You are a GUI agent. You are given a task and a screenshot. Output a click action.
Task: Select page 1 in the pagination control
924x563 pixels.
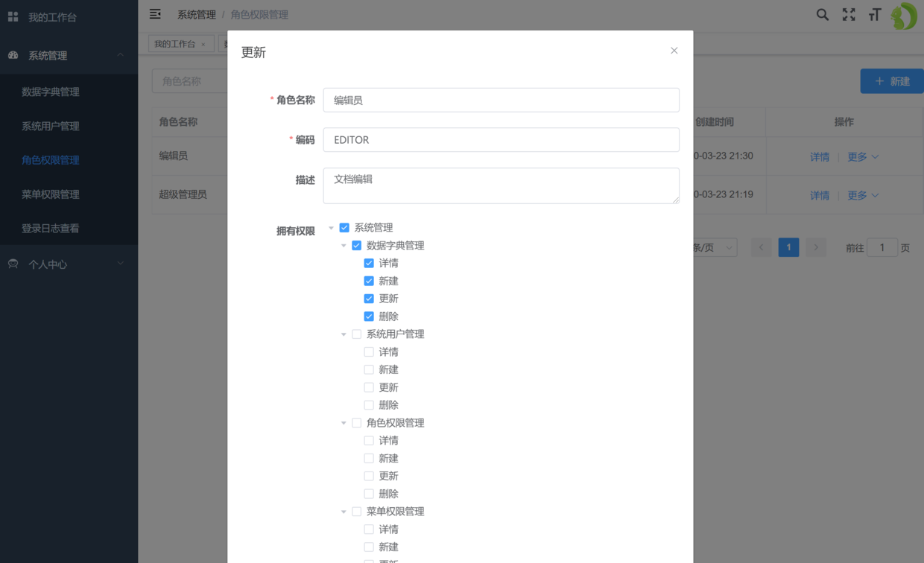point(788,246)
